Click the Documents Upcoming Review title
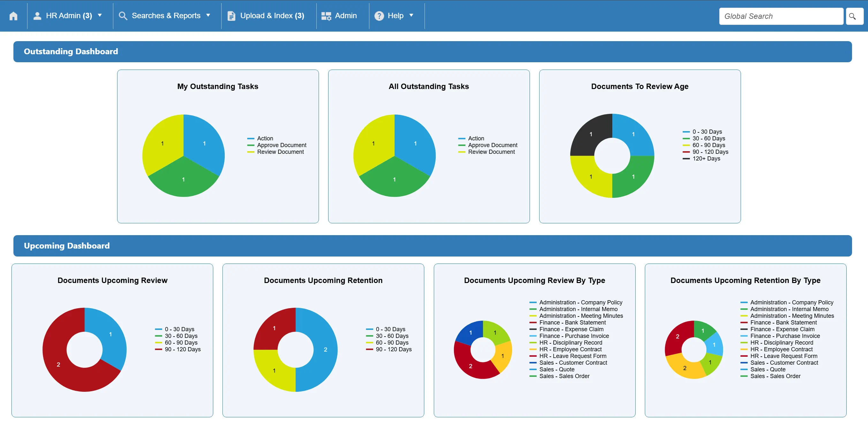The height and width of the screenshot is (432, 868). pos(112,280)
